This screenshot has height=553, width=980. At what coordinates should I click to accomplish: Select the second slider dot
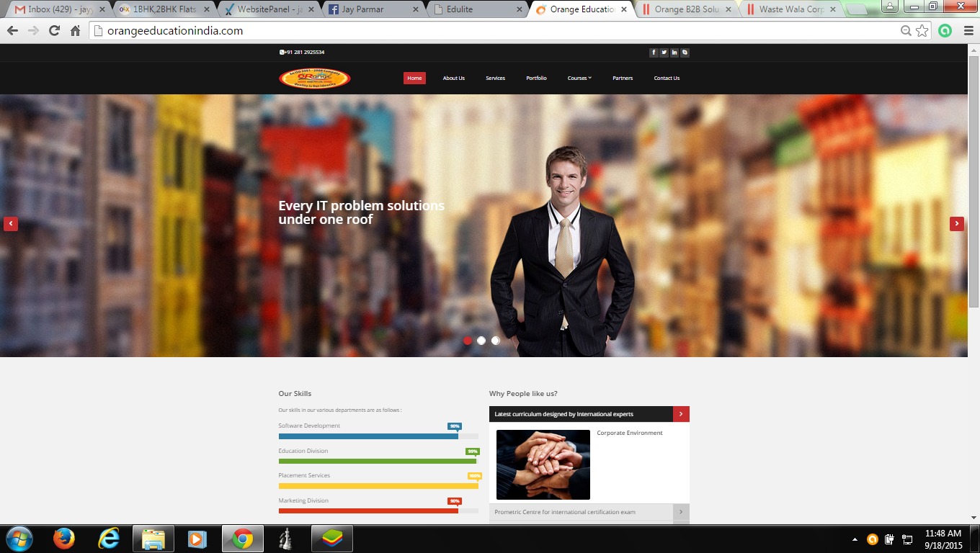tap(481, 341)
